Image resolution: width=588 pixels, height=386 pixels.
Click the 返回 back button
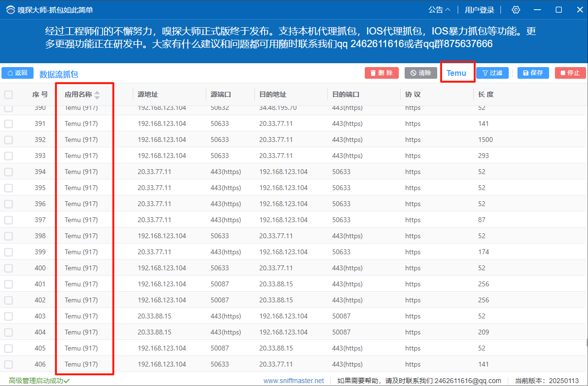(x=18, y=73)
